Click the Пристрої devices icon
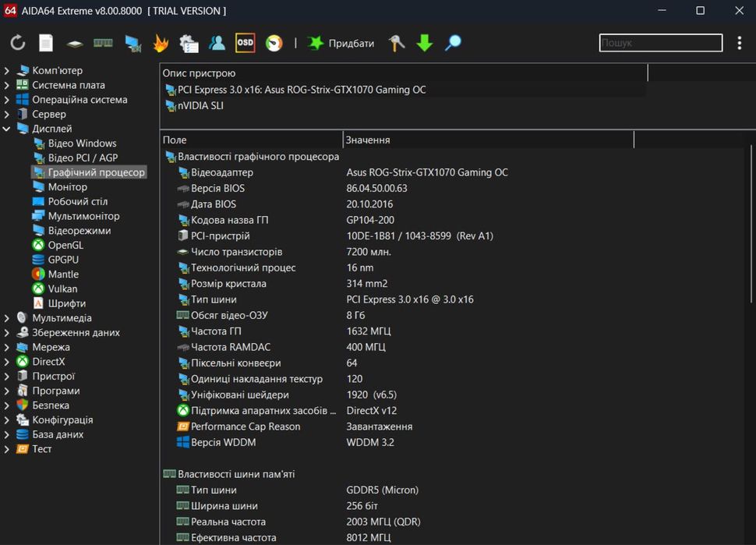The width and height of the screenshot is (756, 545). [x=23, y=376]
